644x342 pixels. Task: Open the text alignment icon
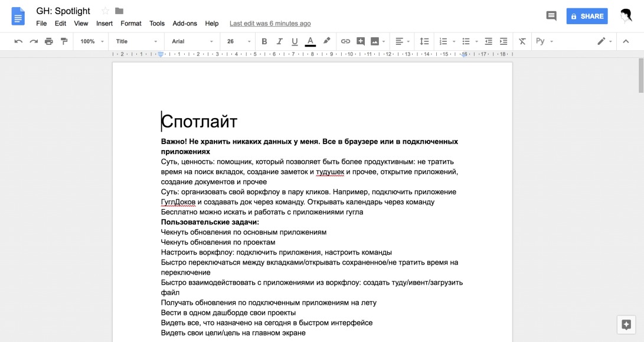(x=399, y=41)
